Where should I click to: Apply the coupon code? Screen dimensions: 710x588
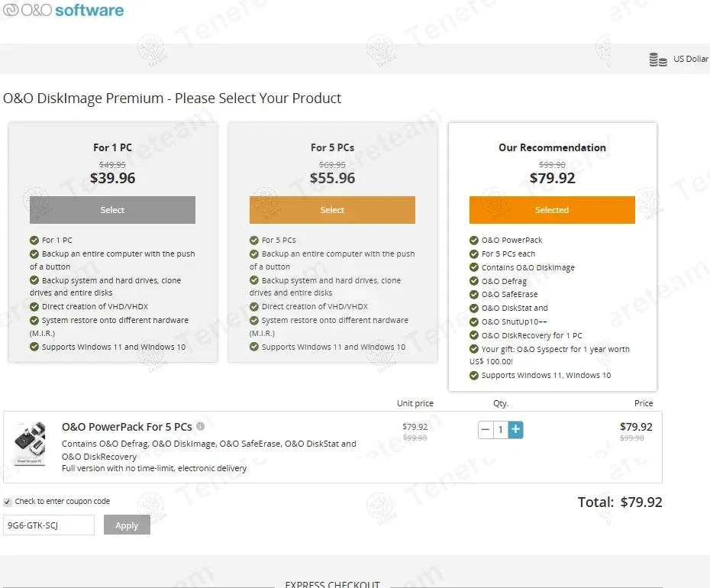[x=127, y=525]
